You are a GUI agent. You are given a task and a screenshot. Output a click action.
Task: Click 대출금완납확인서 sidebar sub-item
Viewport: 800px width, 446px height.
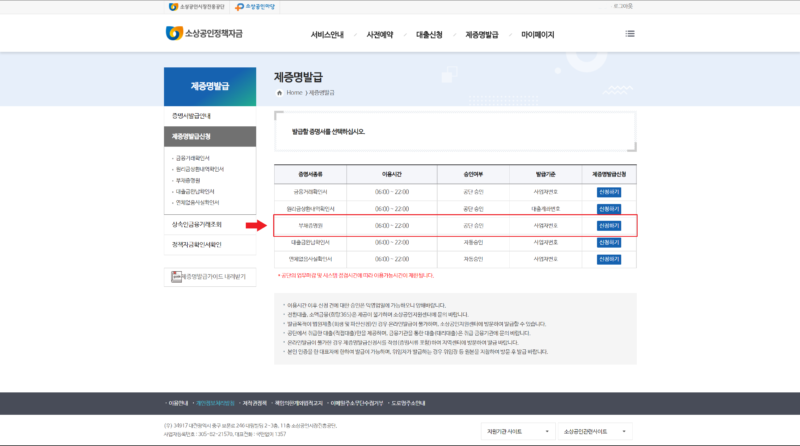(195, 192)
